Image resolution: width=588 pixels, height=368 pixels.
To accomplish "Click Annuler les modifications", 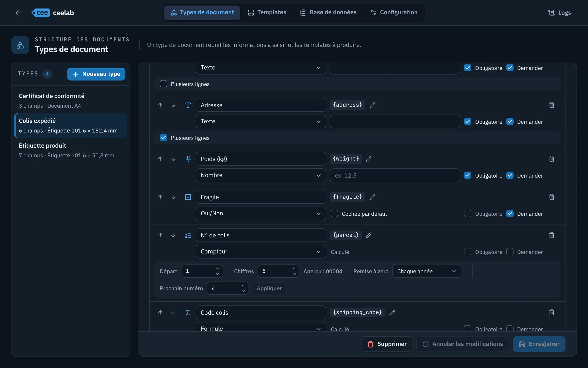I will point(462,344).
